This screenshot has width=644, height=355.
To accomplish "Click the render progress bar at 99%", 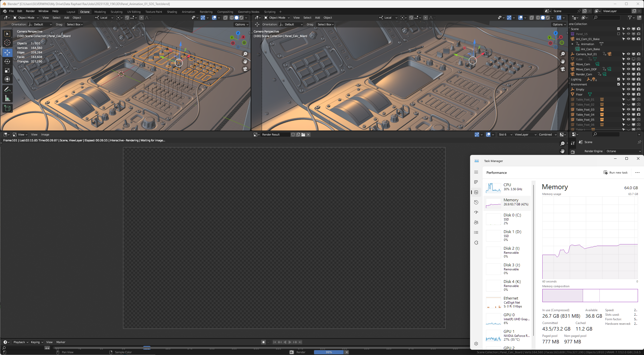I will [x=328, y=352].
